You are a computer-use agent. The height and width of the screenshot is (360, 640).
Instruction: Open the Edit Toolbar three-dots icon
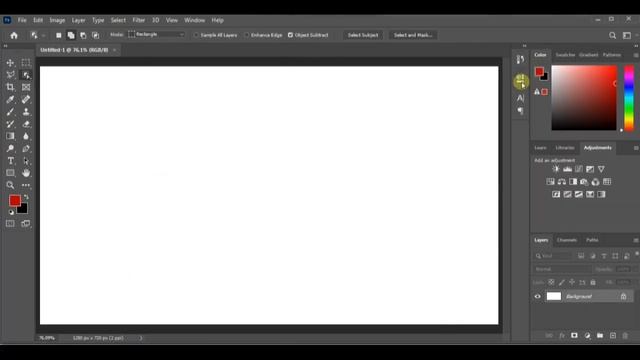click(x=26, y=185)
